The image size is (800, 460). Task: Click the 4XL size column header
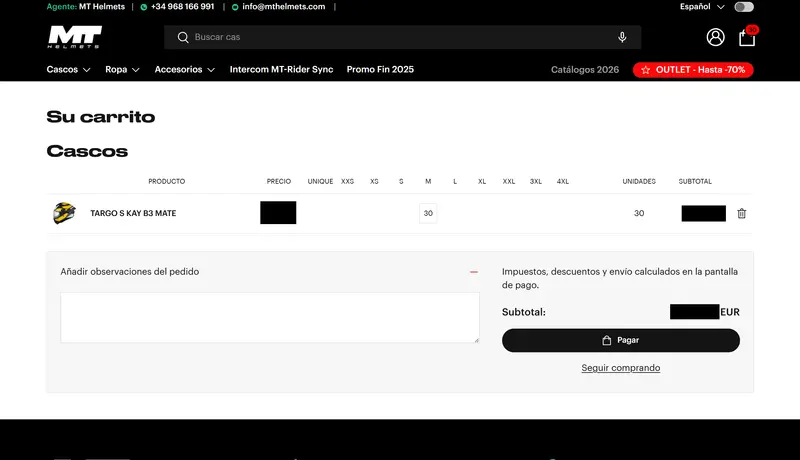pos(563,182)
